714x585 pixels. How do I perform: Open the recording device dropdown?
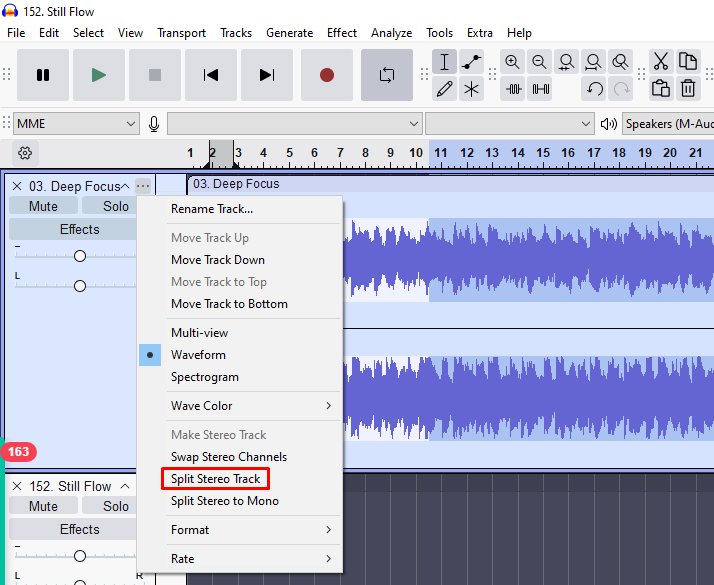point(294,124)
